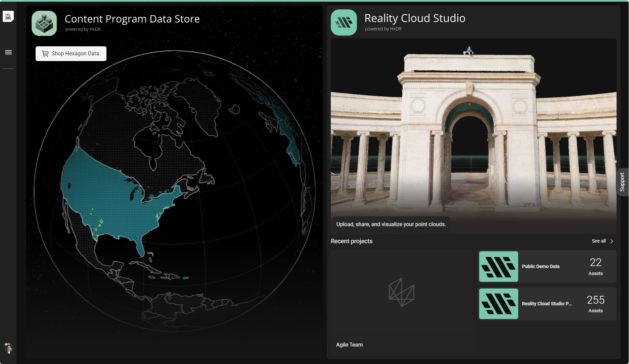This screenshot has width=629, height=364.
Task: Expand recent projects with chevron arrow
Action: point(612,241)
